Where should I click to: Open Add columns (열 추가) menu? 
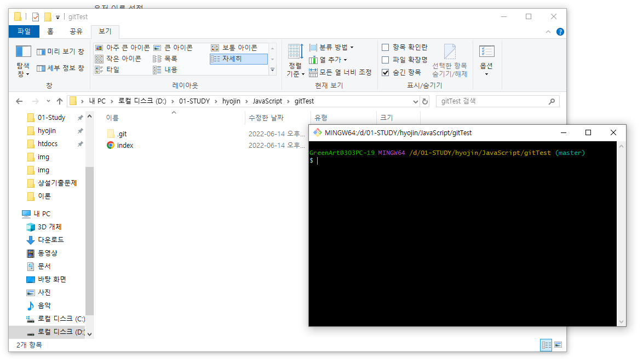(328, 60)
